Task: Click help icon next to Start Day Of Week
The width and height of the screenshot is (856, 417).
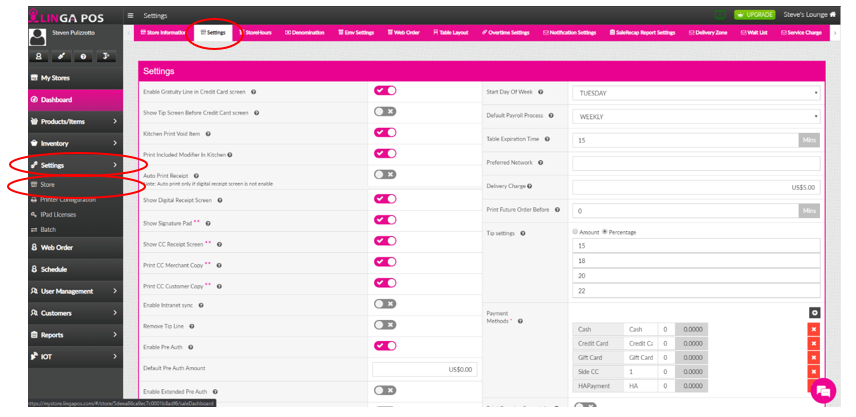Action: click(540, 92)
